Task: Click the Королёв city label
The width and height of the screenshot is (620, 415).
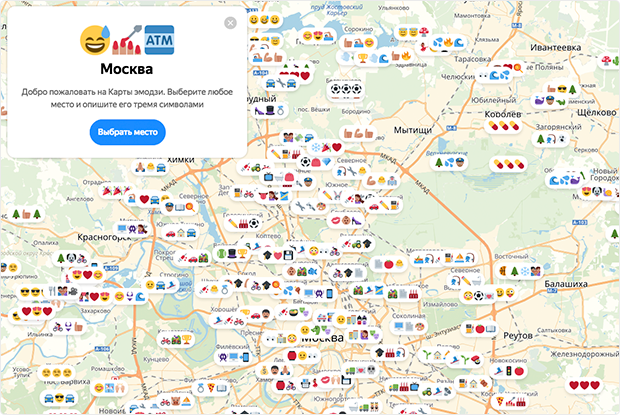Action: pos(503,114)
